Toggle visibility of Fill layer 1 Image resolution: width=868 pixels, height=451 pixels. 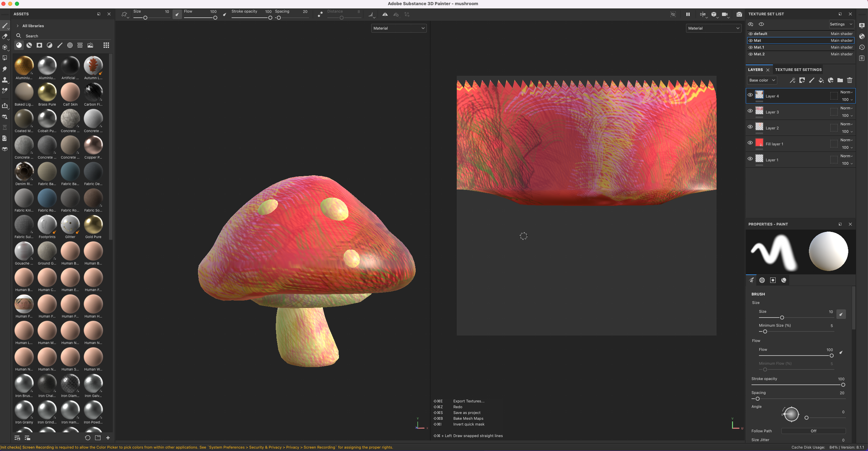click(750, 143)
